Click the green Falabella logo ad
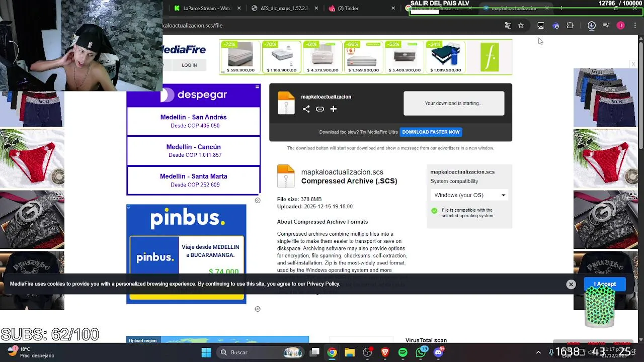Screen dimensions: 644x362 (x=490, y=57)
